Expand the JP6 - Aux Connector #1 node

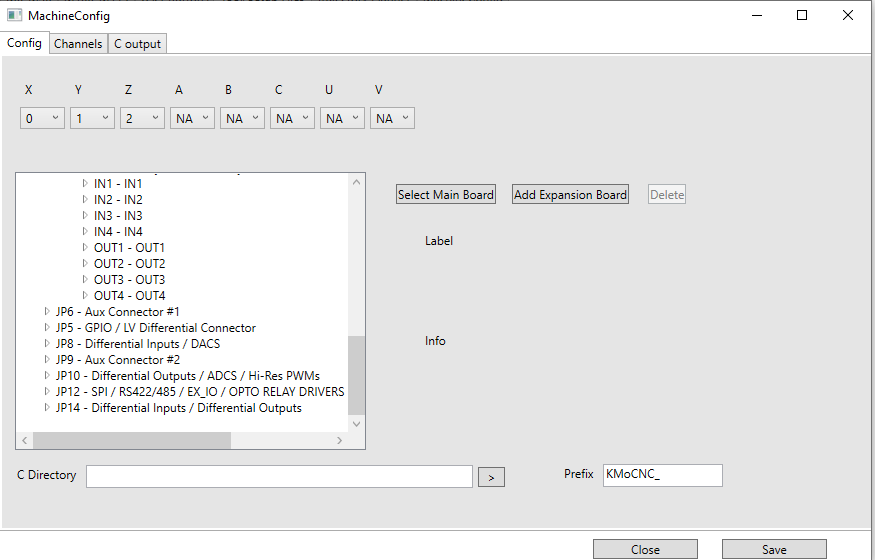coord(47,312)
